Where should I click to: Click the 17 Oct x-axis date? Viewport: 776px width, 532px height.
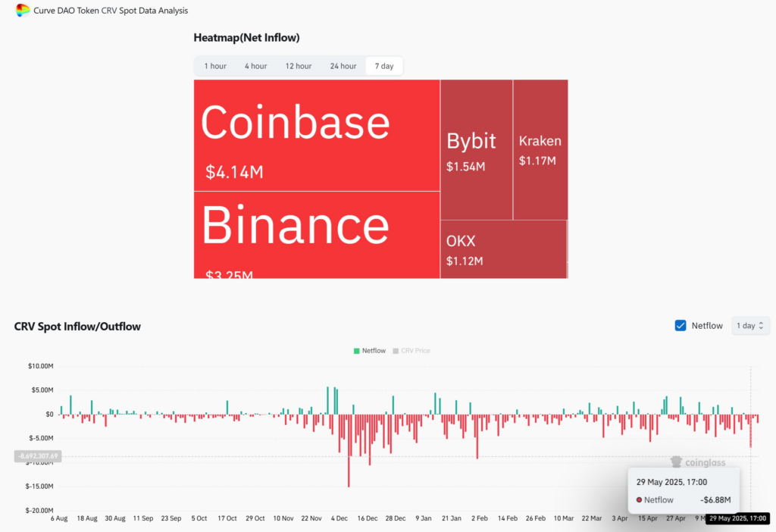pyautogui.click(x=227, y=518)
